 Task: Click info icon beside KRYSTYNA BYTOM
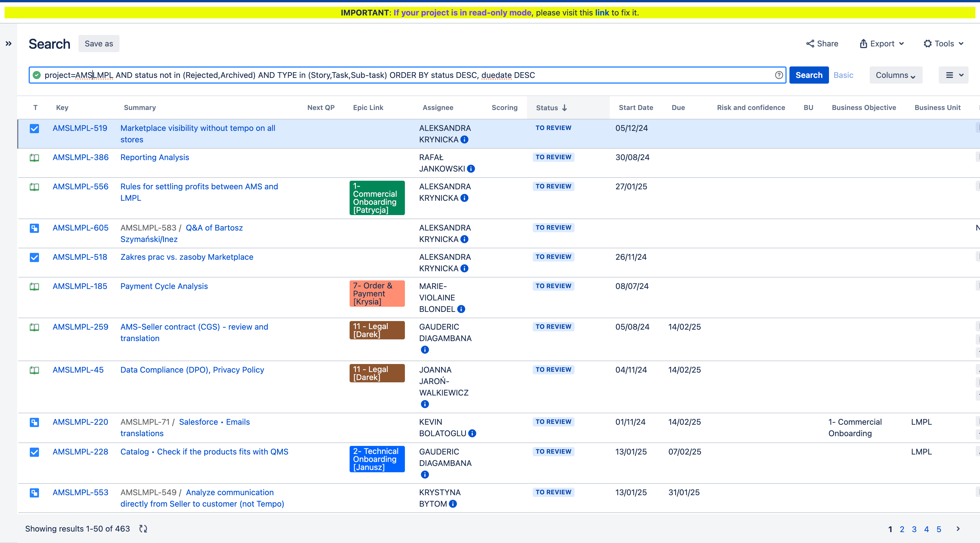coord(453,504)
